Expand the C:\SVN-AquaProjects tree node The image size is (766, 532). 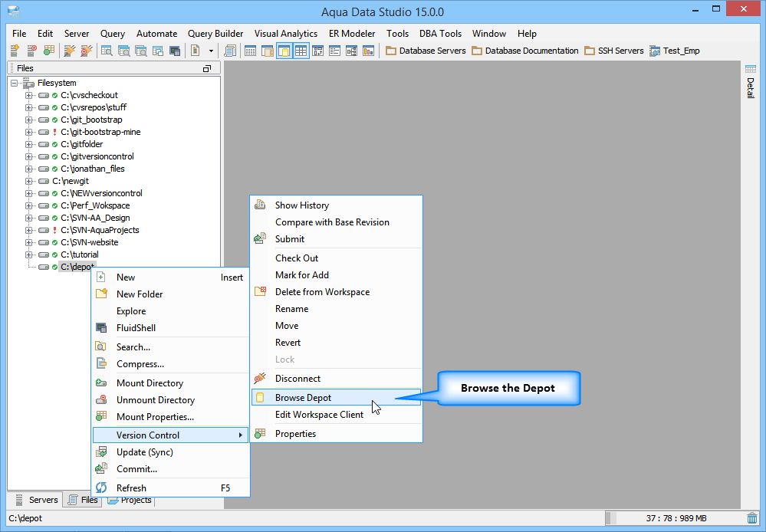pyautogui.click(x=29, y=230)
